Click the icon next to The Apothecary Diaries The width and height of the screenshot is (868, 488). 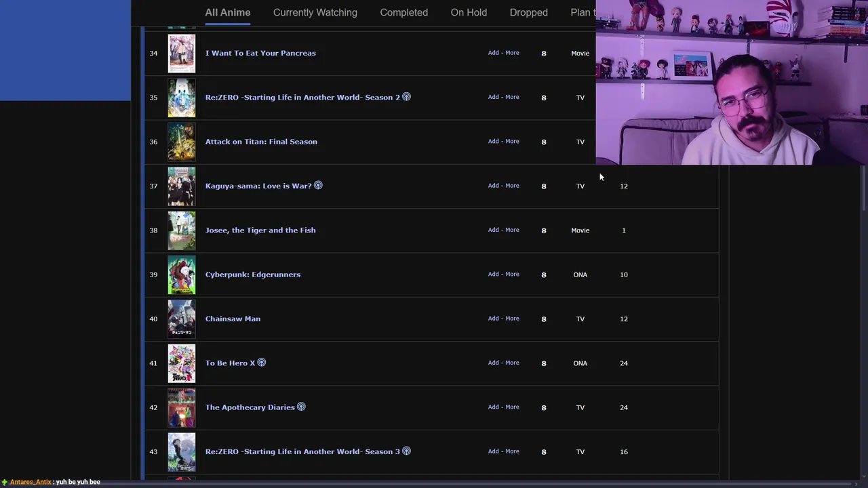(x=301, y=407)
